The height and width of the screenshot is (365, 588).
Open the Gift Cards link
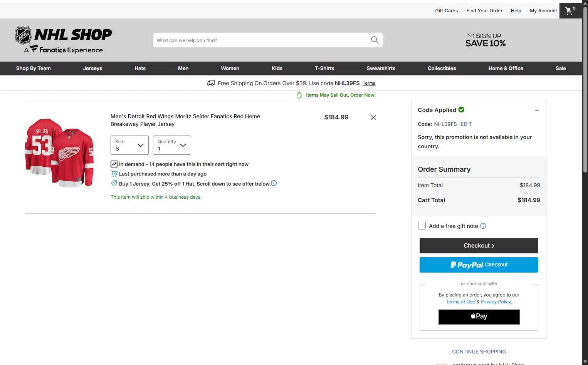coord(447,11)
